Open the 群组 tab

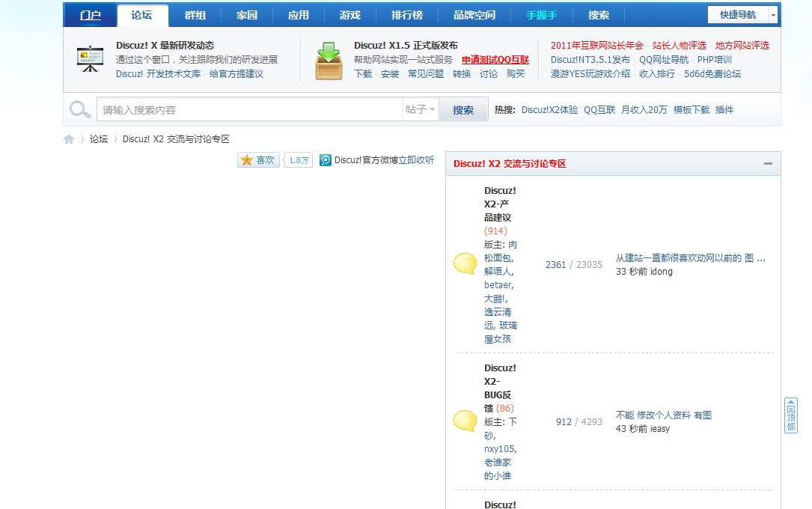195,15
